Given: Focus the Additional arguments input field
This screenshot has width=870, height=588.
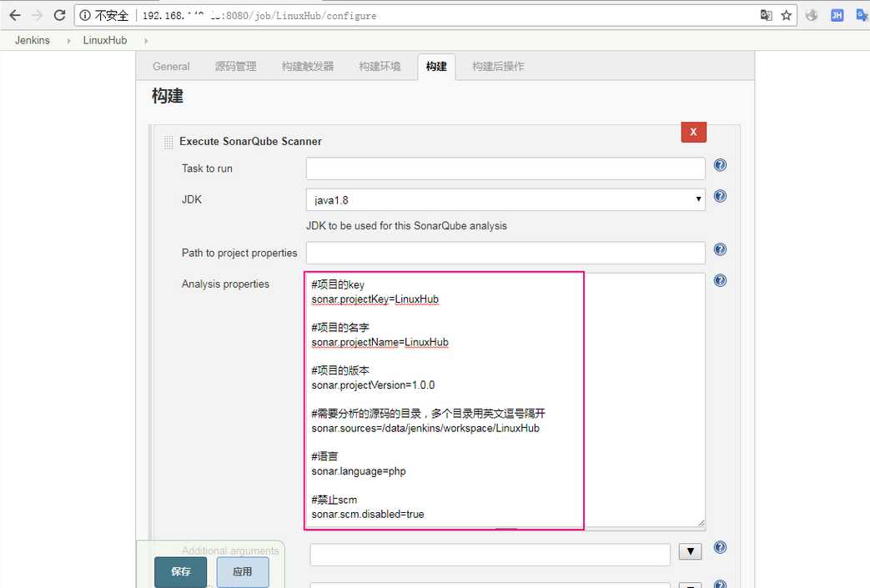Looking at the screenshot, I should 490,555.
